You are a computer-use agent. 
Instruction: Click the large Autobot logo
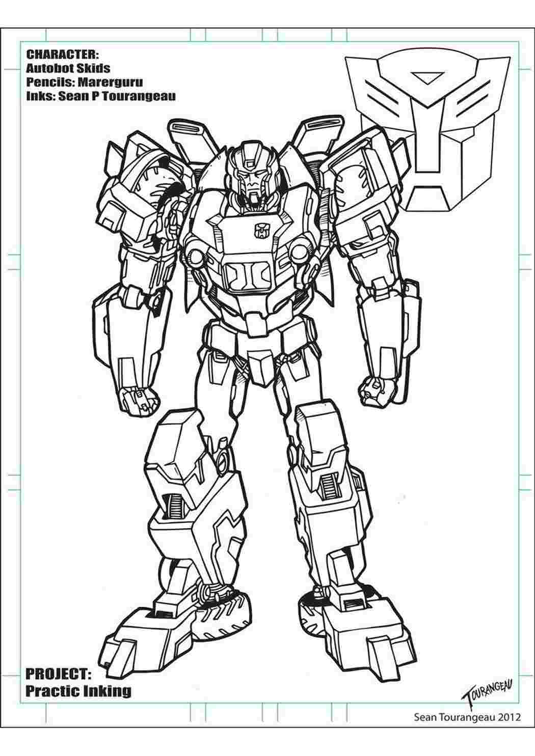pos(428,130)
